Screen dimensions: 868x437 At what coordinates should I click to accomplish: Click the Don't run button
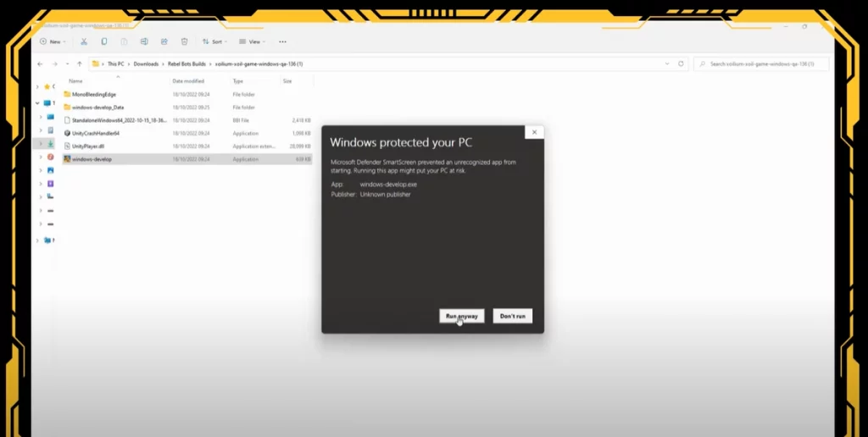click(x=513, y=316)
